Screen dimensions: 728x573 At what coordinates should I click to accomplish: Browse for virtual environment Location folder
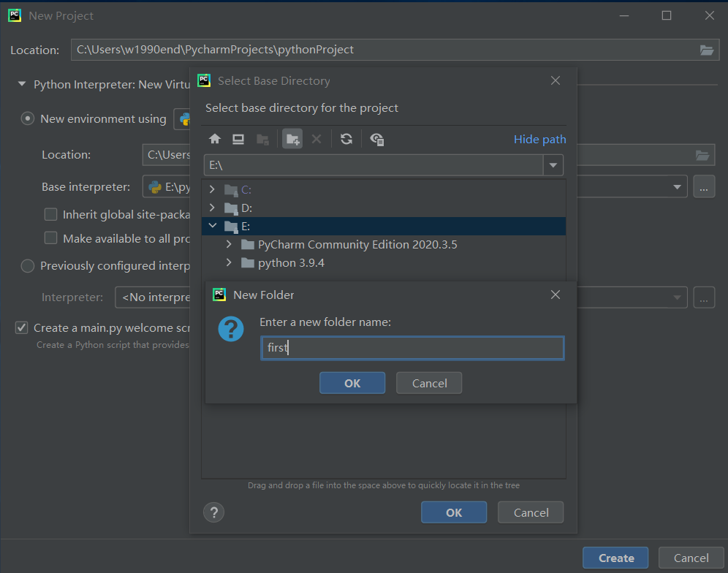(702, 155)
